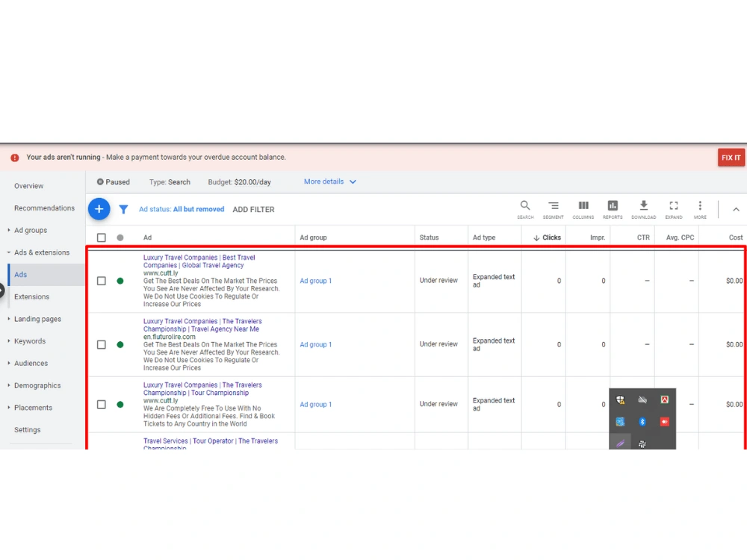Viewport: 747px width, 560px height.
Task: Toggle the select-all checkbox in the table header
Action: [x=102, y=237]
